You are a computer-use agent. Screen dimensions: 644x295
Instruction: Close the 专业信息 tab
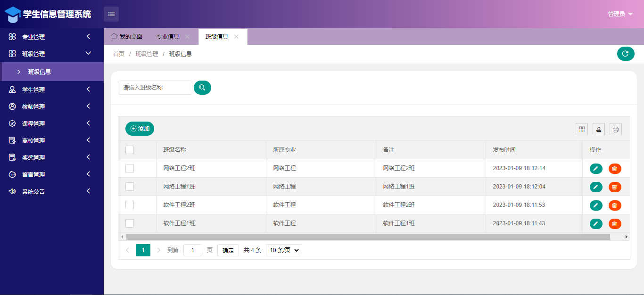(x=187, y=37)
